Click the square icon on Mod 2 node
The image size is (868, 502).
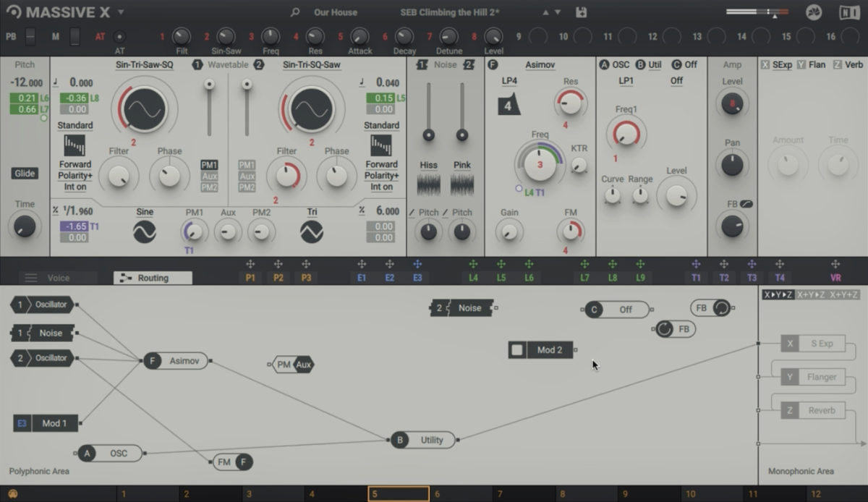click(517, 350)
